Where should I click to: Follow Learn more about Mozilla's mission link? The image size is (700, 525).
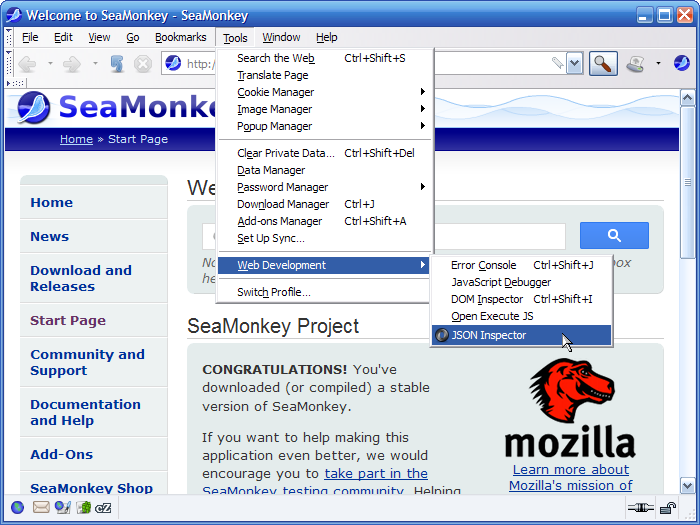pos(571,477)
